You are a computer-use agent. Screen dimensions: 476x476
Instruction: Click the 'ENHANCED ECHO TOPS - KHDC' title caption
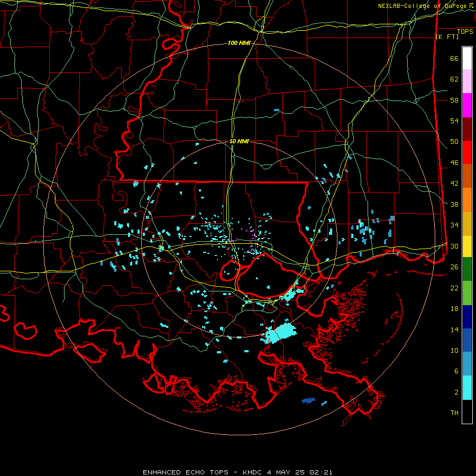(202, 472)
